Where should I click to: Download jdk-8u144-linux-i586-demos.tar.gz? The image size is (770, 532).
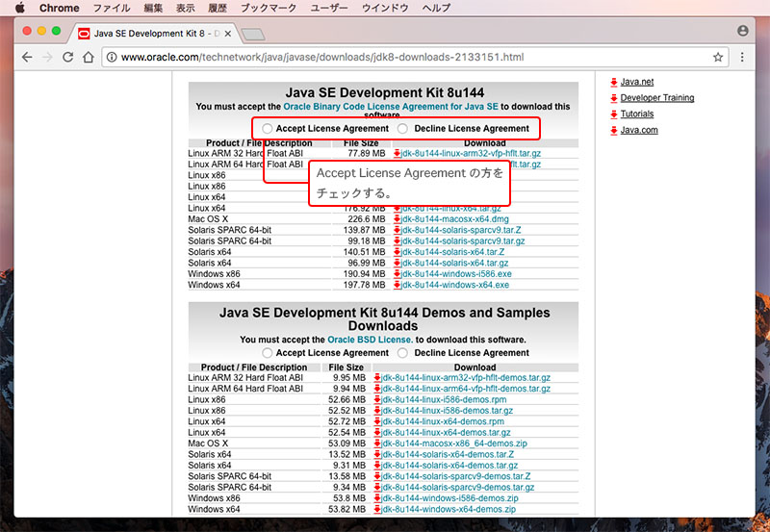coord(447,410)
